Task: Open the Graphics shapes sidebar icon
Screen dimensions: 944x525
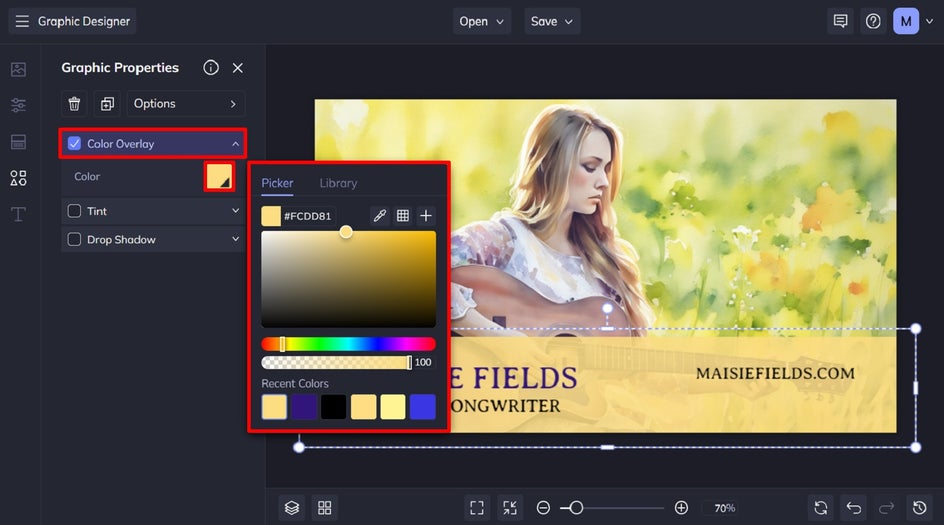Action: pyautogui.click(x=19, y=178)
